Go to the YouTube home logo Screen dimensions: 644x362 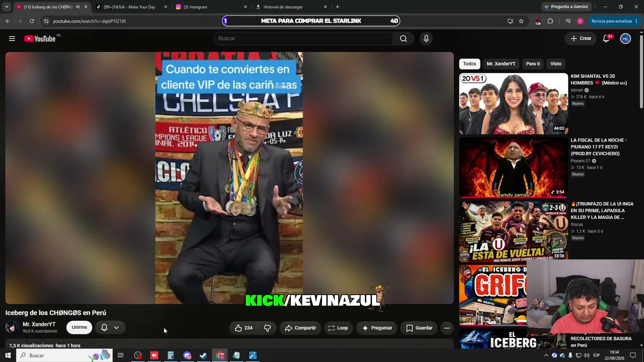[40, 39]
